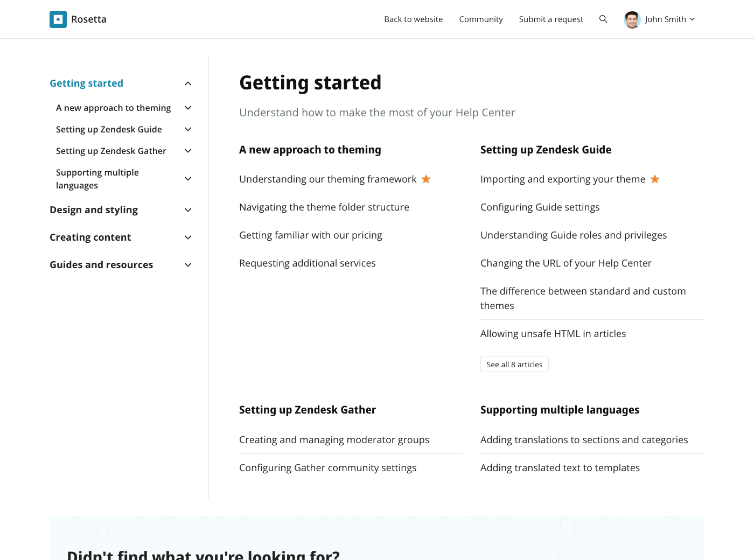Click star beside Understanding our theming framework
754x560 pixels.
[x=426, y=179]
